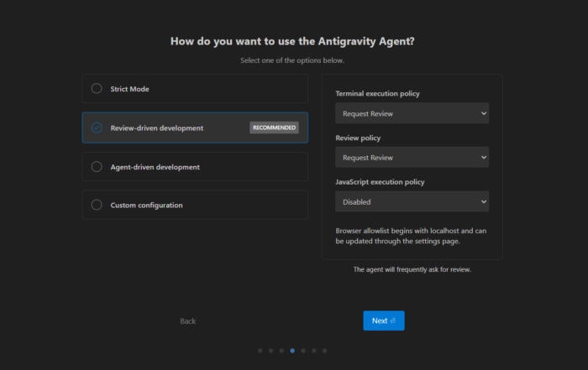Viewport: 588px width, 370px height.
Task: Click the Antigravity Agent heading text
Action: click(x=292, y=40)
